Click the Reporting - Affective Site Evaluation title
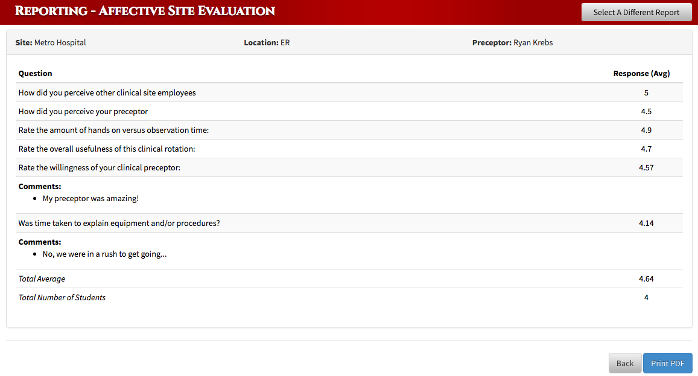This screenshot has width=698, height=376. [145, 11]
